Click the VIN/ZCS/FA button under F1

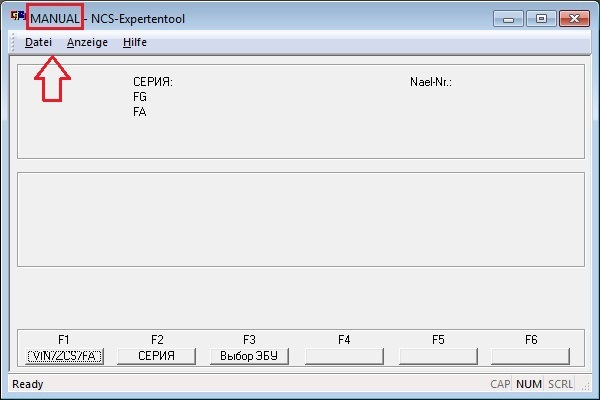pos(64,356)
